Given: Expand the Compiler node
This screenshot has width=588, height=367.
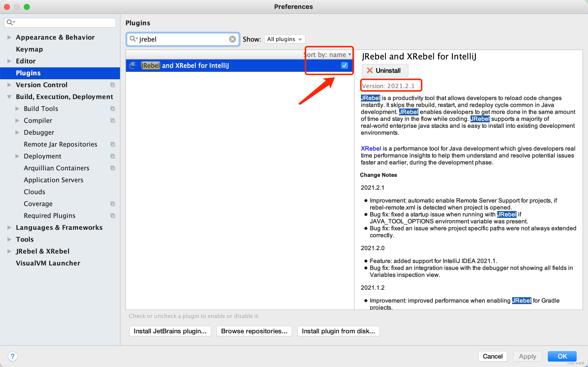Looking at the screenshot, I should click(x=17, y=121).
